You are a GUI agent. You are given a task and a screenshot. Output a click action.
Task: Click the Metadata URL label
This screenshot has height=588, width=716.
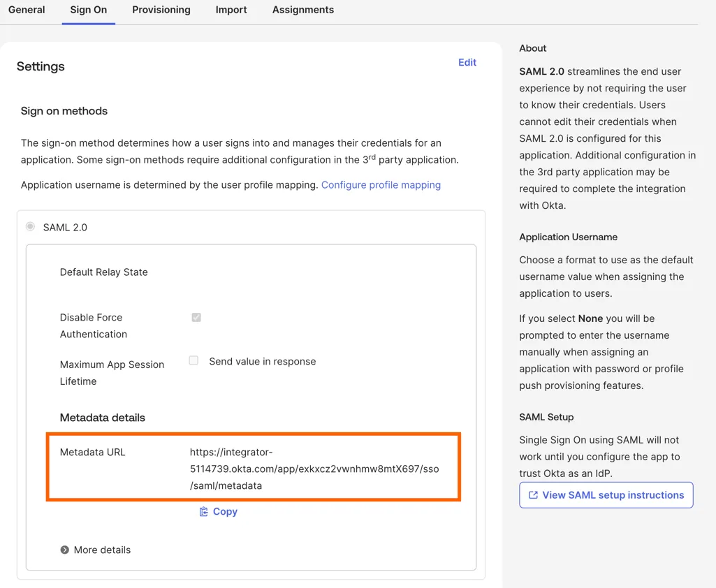click(x=92, y=452)
